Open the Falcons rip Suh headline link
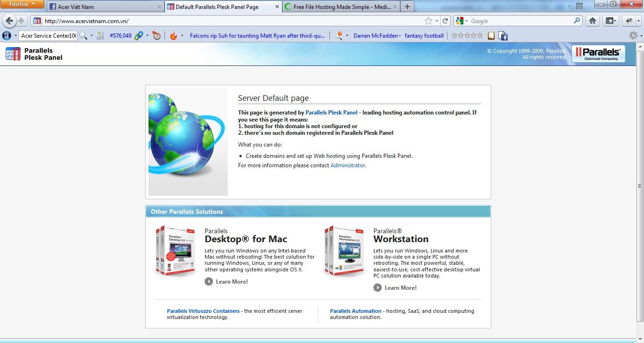Viewport: 644px width, 343px height. [x=257, y=36]
